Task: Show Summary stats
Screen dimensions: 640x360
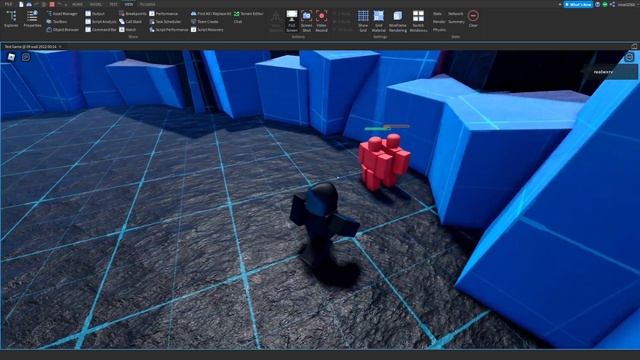Action: (x=456, y=22)
